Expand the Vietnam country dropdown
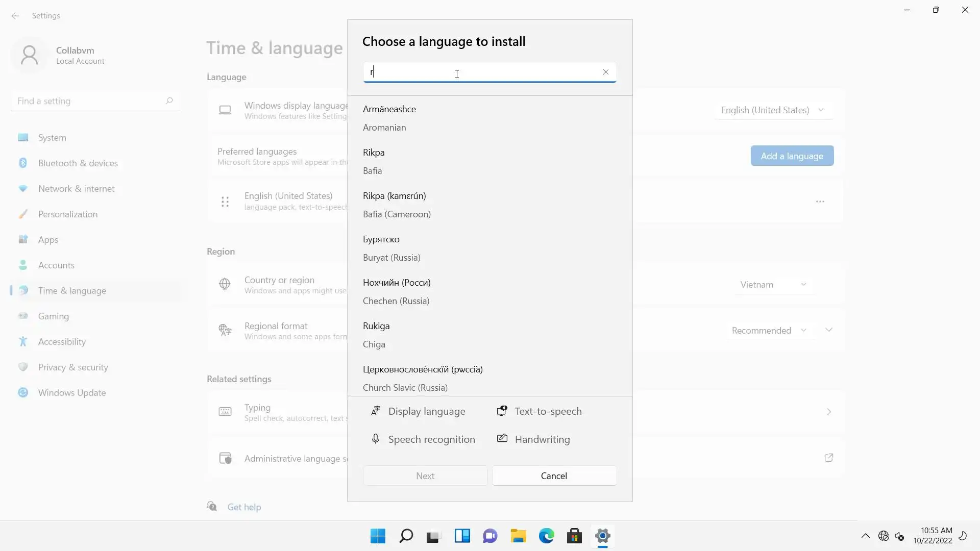This screenshot has width=980, height=551. click(x=773, y=285)
